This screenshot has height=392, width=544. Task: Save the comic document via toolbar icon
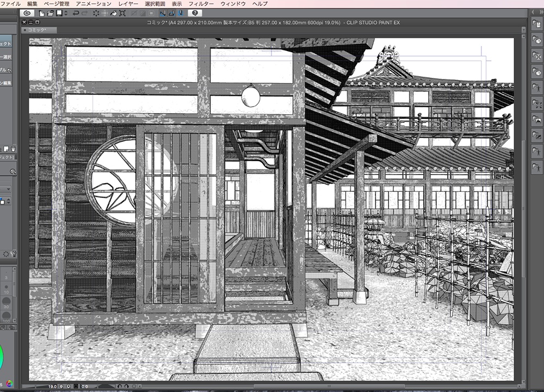pyautogui.click(x=58, y=14)
